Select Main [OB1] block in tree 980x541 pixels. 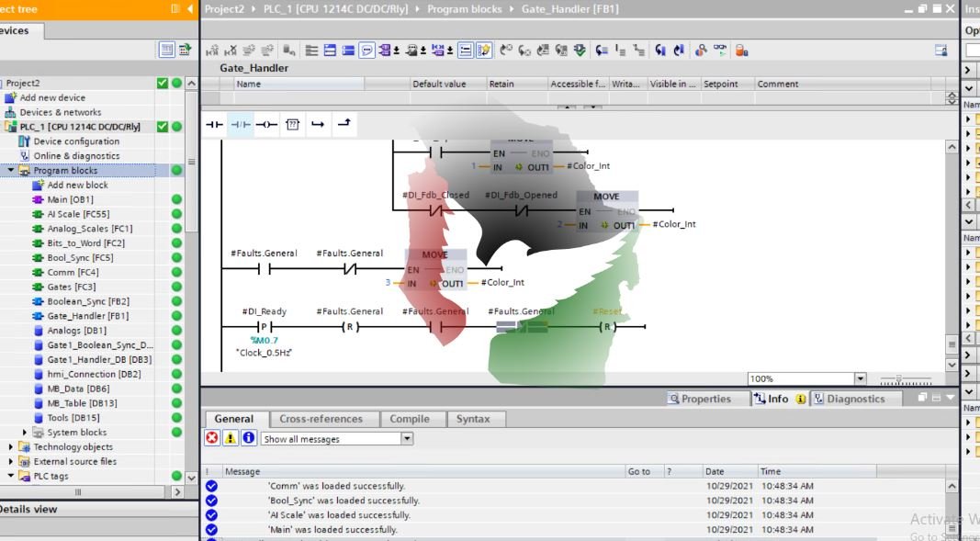click(70, 199)
